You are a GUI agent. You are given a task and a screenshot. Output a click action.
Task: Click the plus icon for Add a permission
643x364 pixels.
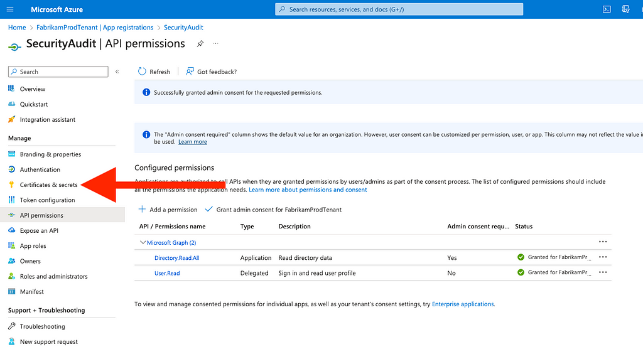point(142,210)
